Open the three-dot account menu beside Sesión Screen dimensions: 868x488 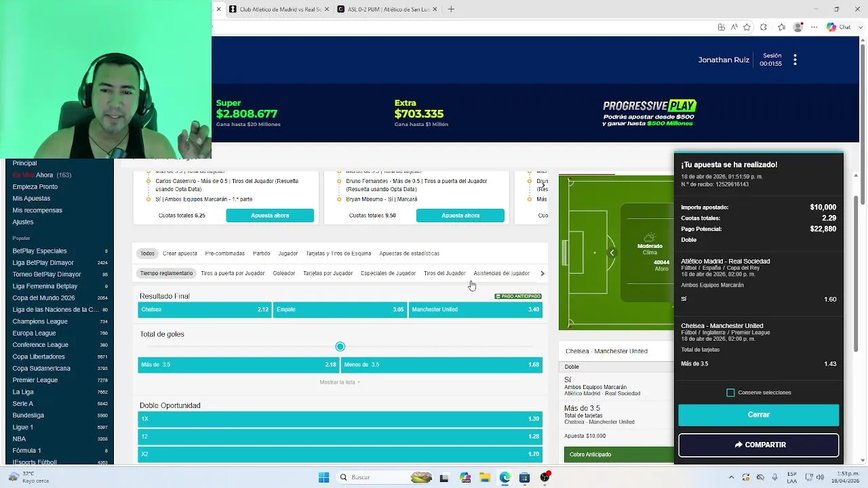click(795, 60)
